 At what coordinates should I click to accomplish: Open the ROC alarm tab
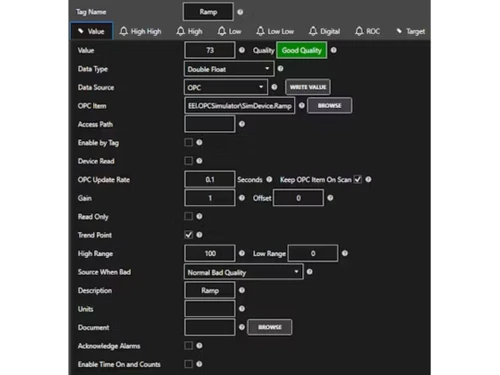[x=367, y=31]
